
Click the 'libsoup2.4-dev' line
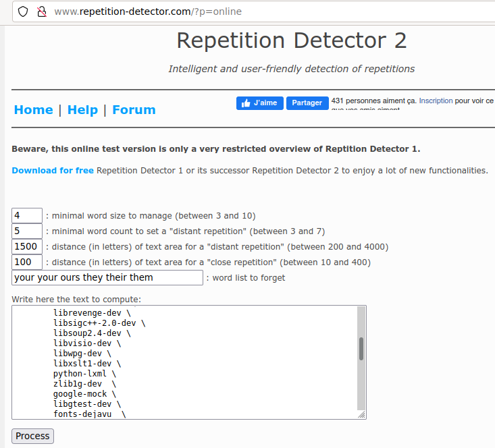tap(92, 333)
